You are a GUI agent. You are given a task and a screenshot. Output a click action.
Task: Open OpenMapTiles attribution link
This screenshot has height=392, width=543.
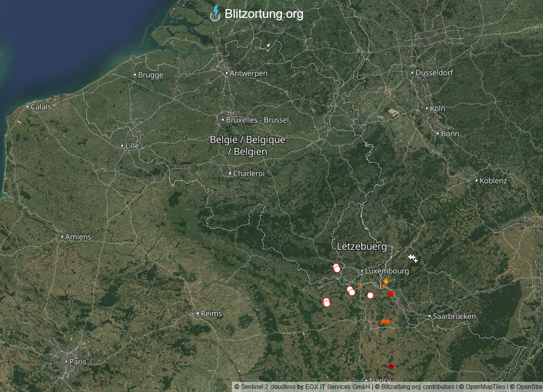click(485, 387)
